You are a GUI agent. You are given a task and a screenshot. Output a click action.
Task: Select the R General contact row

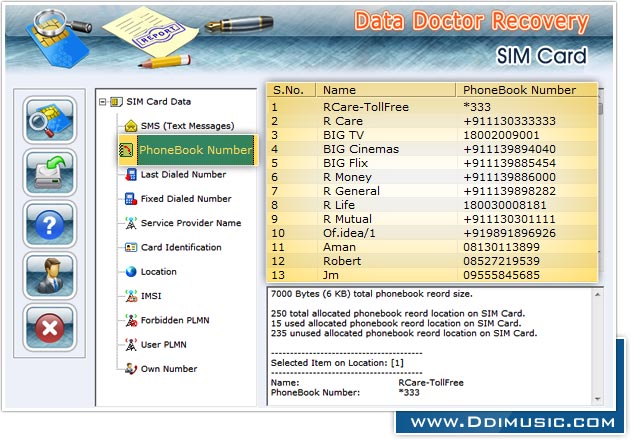[x=433, y=191]
